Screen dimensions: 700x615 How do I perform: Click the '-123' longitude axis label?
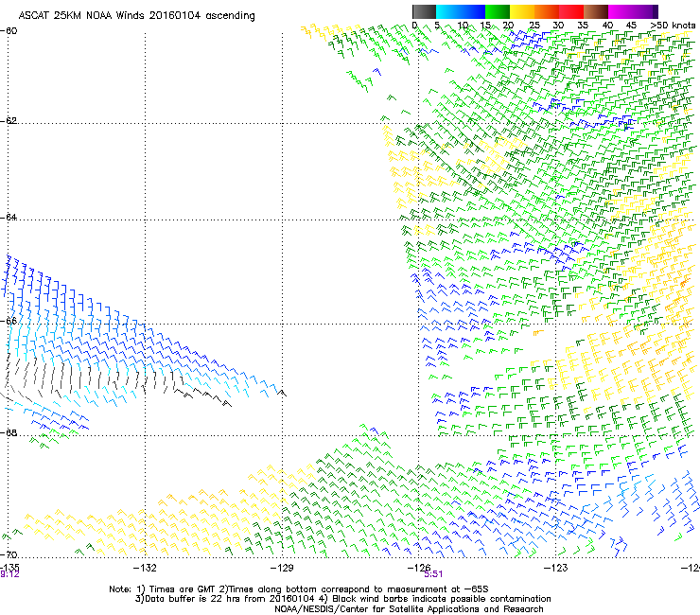[x=555, y=568]
